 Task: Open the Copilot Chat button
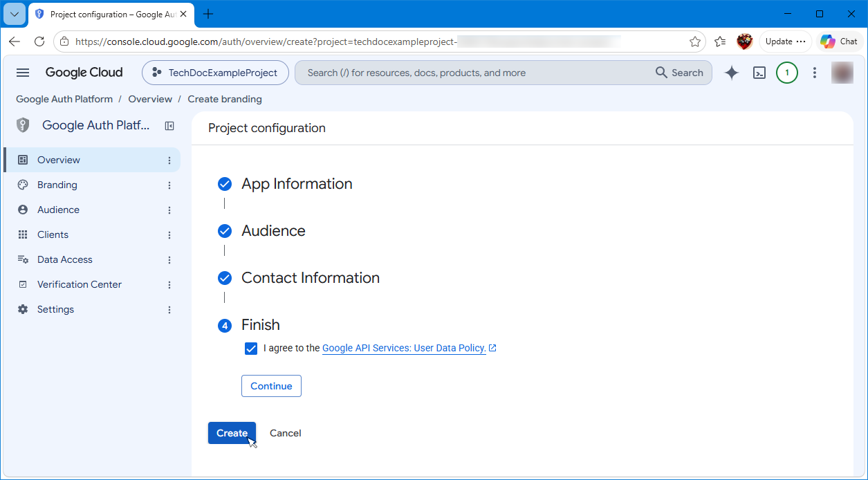click(x=840, y=41)
